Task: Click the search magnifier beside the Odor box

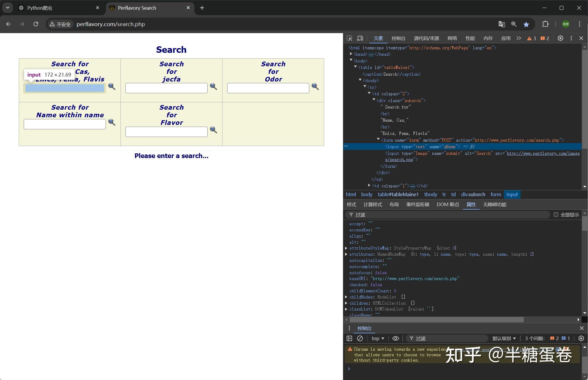Action: pos(315,87)
